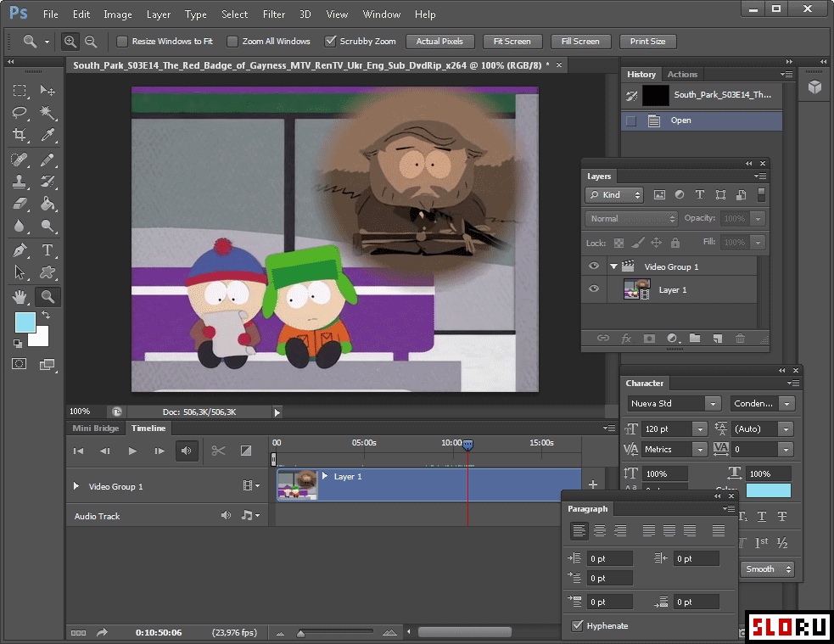
Task: Open the 120 pt font size dropdown
Action: [x=700, y=428]
